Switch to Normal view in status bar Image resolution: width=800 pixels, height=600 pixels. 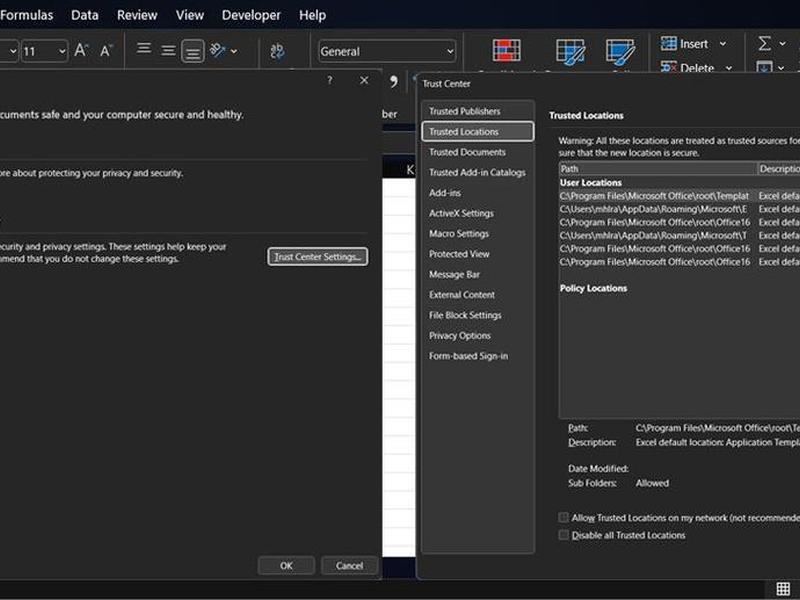783,588
